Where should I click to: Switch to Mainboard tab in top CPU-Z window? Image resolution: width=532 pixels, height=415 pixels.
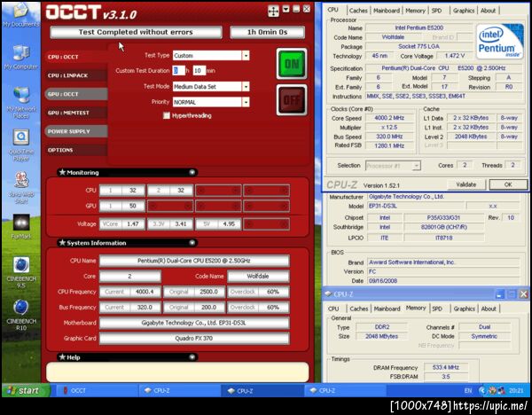point(387,11)
